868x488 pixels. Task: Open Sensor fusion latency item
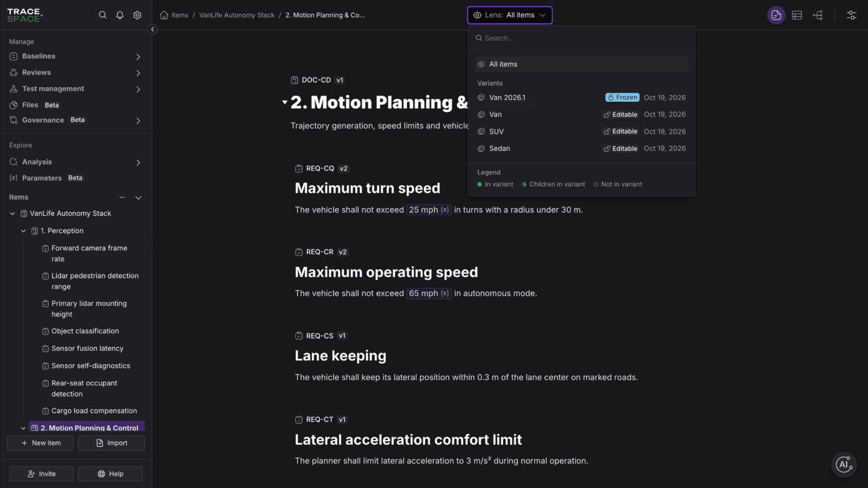click(x=88, y=348)
